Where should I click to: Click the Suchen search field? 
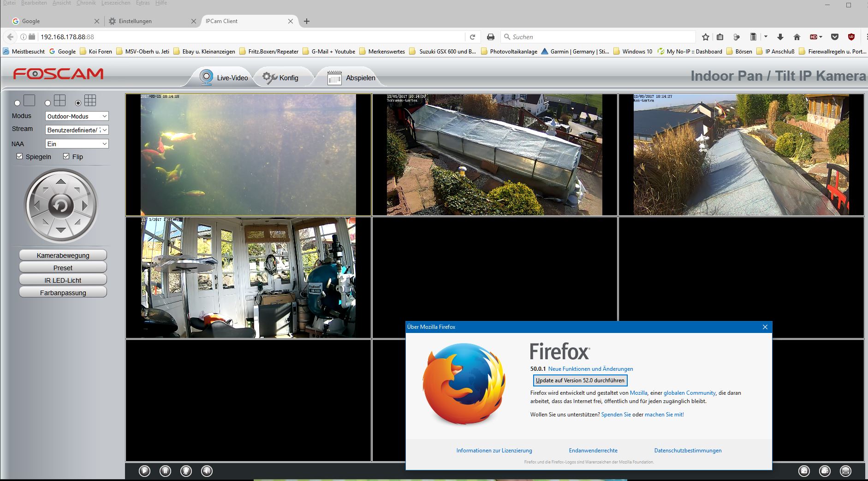coord(598,37)
